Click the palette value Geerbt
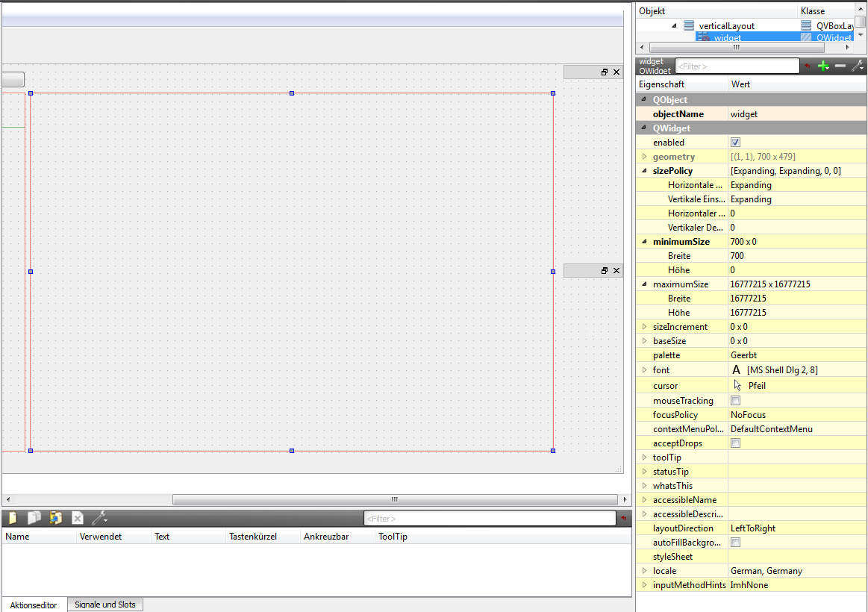868x612 pixels. click(x=796, y=355)
